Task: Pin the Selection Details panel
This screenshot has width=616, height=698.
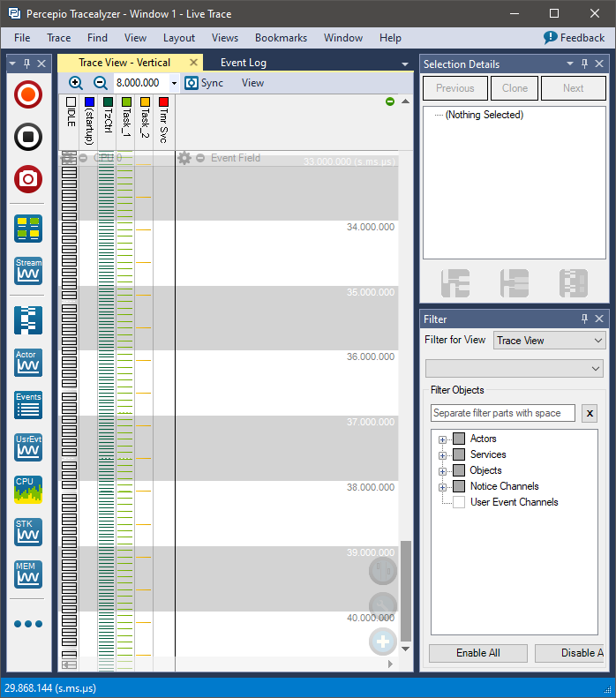Action: coord(585,64)
